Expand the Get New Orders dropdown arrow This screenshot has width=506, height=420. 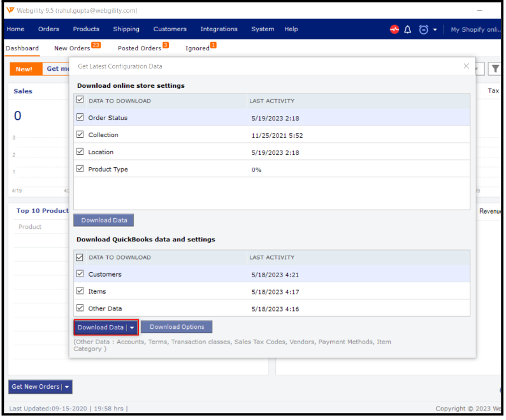coord(67,387)
